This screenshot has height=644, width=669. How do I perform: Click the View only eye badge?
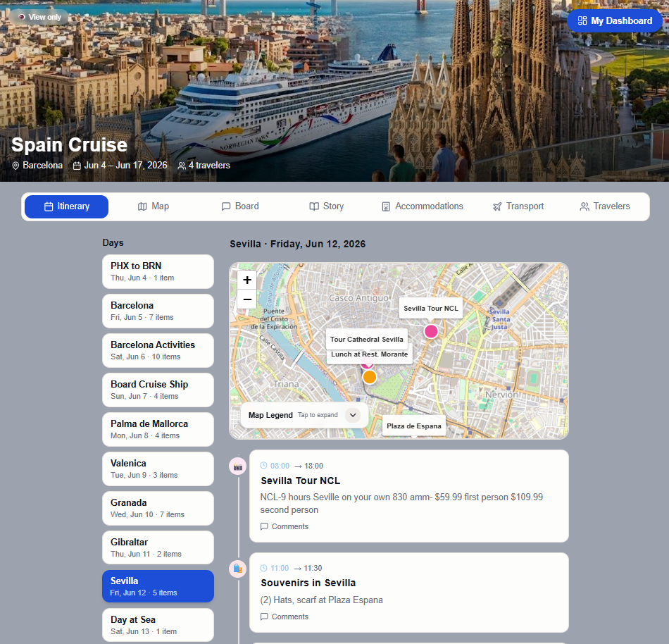(x=39, y=17)
